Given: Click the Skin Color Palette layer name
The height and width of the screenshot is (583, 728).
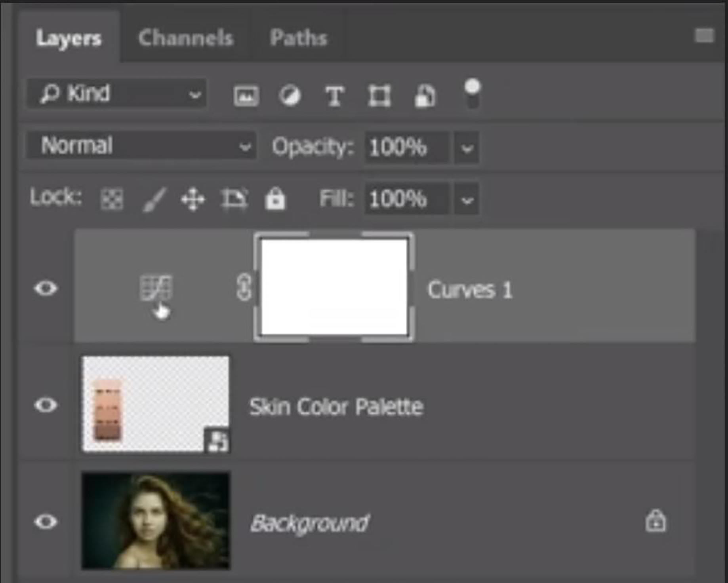Looking at the screenshot, I should [x=336, y=406].
